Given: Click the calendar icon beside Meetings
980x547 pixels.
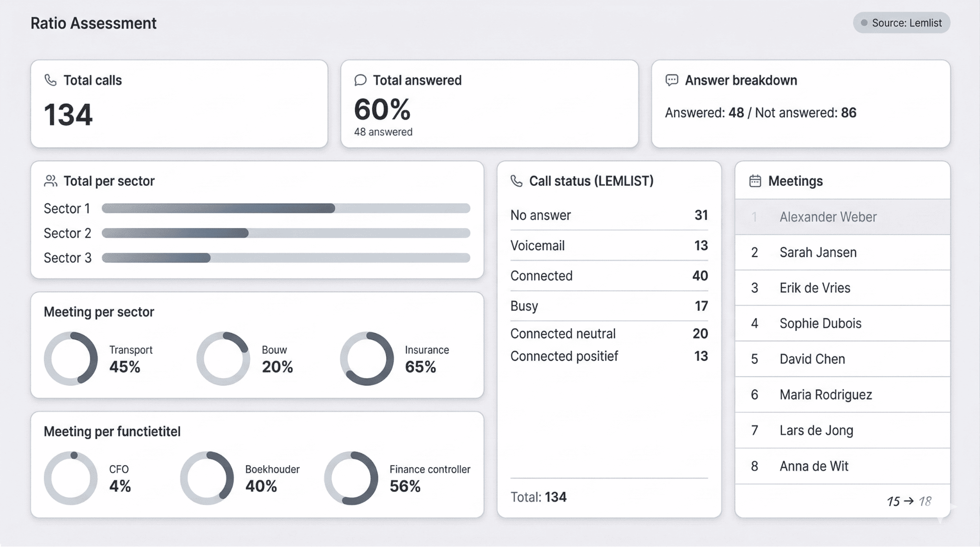Looking at the screenshot, I should [x=755, y=181].
